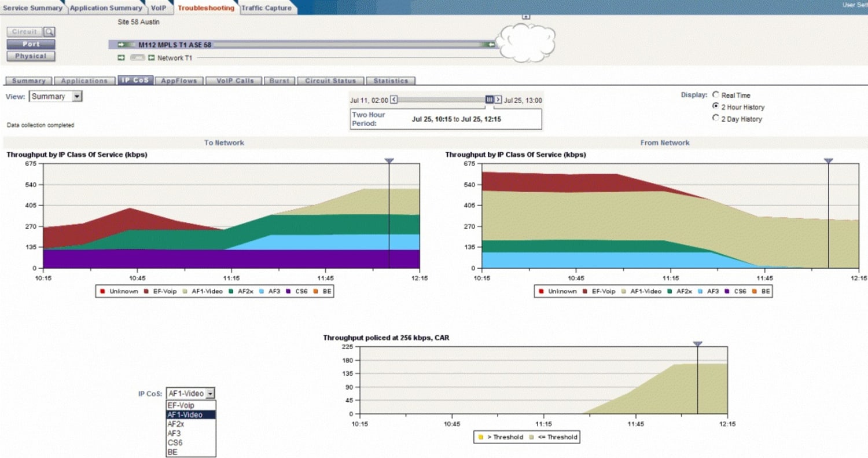Open the IP CoS dropdown
This screenshot has width=868, height=458.
click(209, 393)
